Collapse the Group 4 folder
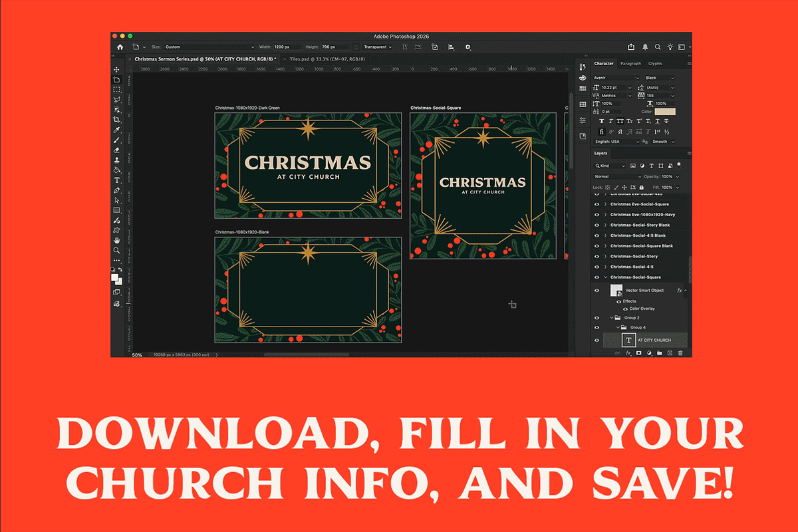Image resolution: width=798 pixels, height=532 pixels. point(617,328)
